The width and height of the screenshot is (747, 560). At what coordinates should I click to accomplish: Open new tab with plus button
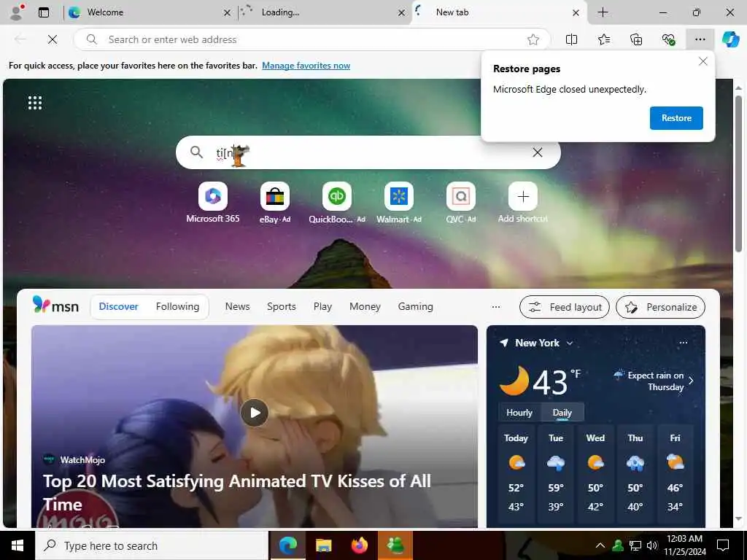click(603, 12)
